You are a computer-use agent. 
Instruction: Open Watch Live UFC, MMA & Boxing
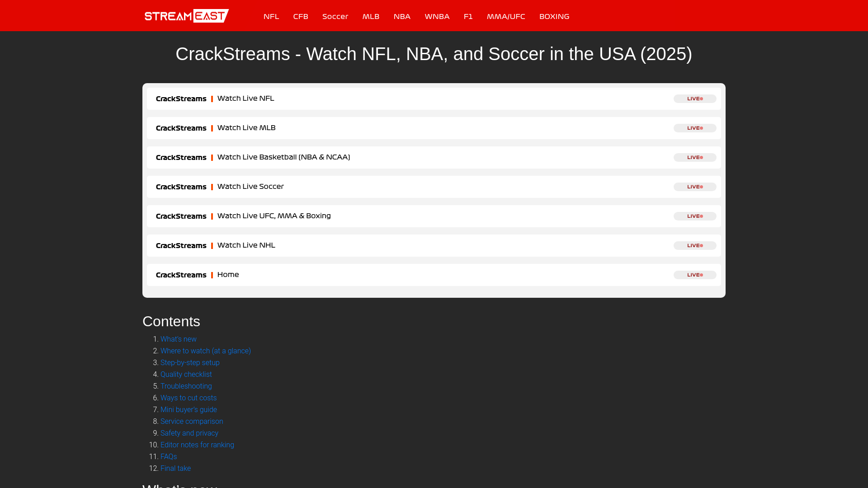click(x=434, y=216)
